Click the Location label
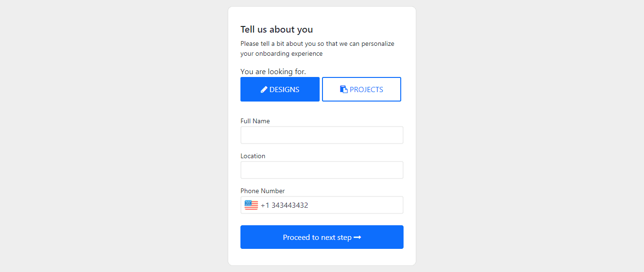Viewport: 644px width, 272px height. click(253, 156)
